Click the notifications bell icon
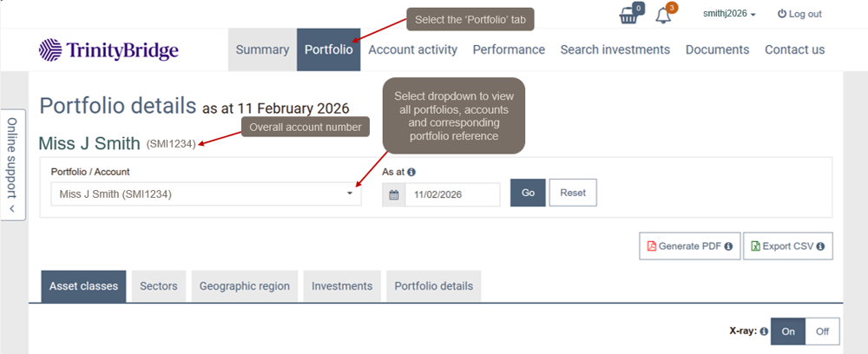This screenshot has height=354, width=868. [663, 16]
